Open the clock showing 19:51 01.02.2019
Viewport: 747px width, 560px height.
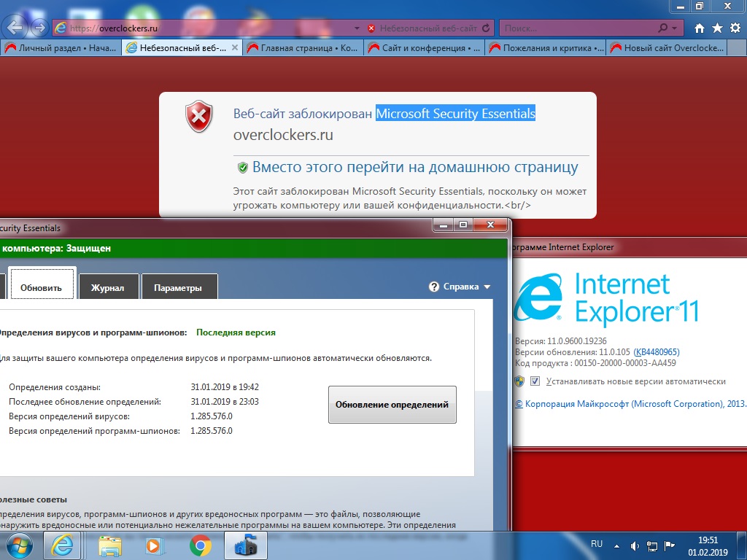coord(708,546)
